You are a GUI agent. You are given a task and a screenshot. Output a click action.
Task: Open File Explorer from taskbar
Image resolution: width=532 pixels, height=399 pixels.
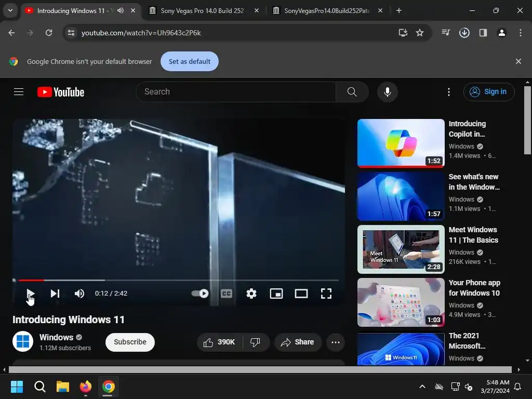coord(63,387)
